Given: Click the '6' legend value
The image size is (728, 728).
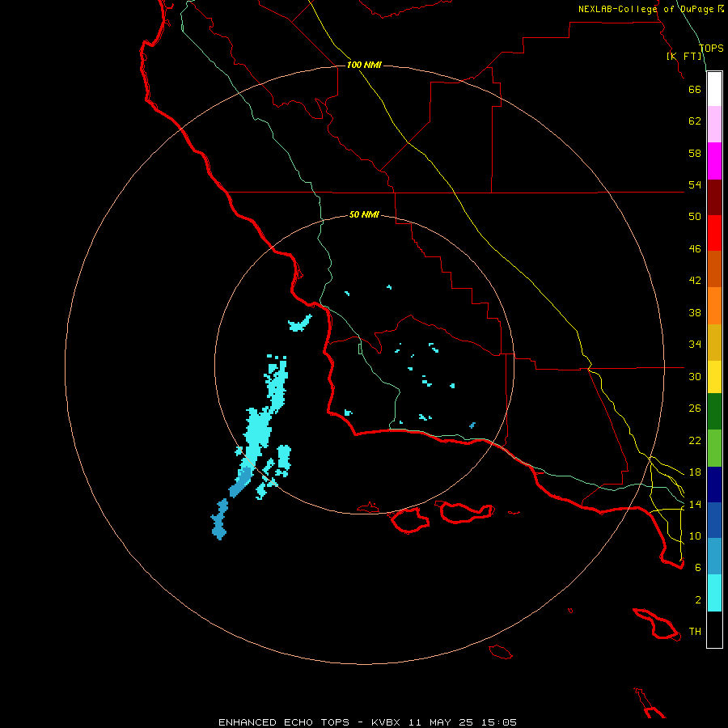Looking at the screenshot, I should click(x=698, y=568).
